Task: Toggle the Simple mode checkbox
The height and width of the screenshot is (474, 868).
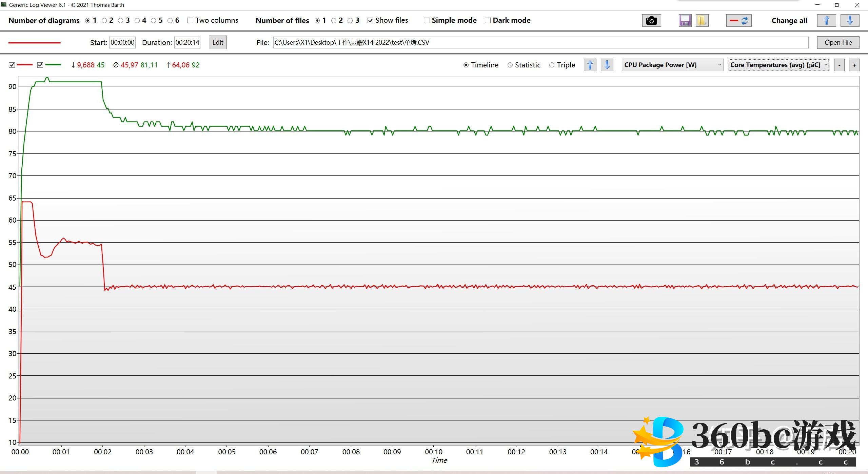Action: coord(427,20)
